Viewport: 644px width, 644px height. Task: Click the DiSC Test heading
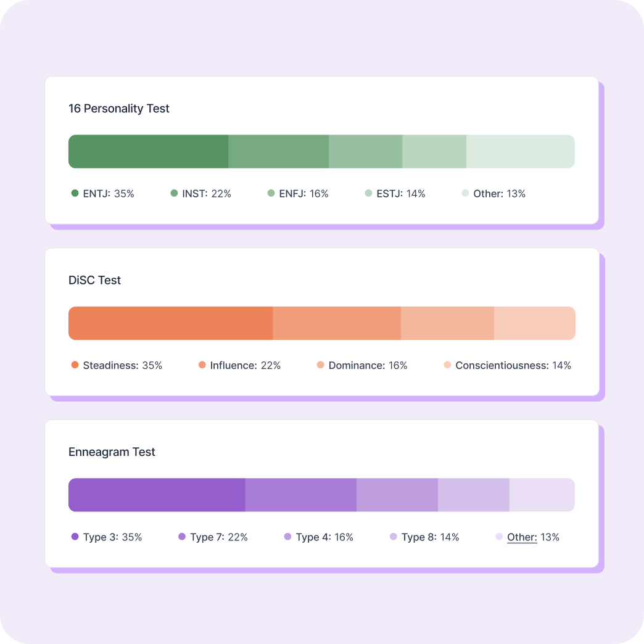pos(94,280)
